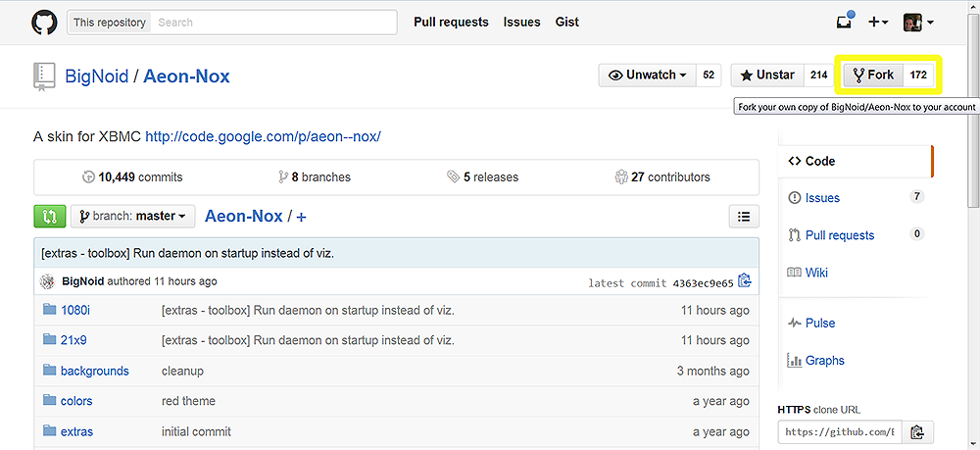Image resolution: width=980 pixels, height=450 pixels.
Task: Click the colors folder icon
Action: [x=50, y=400]
